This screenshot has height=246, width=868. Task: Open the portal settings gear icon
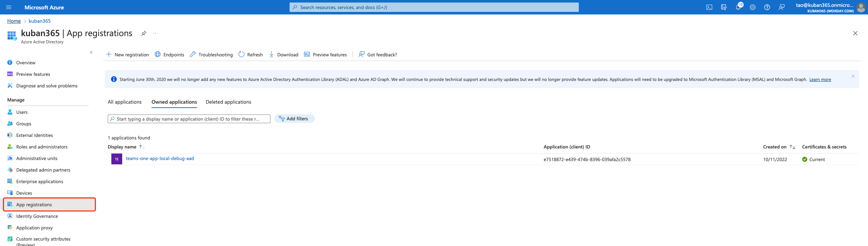click(752, 7)
